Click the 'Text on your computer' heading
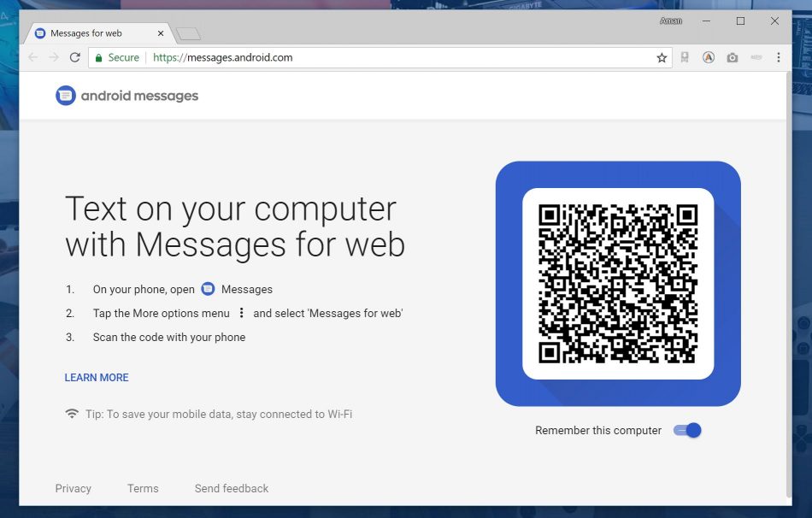Screen dimensions: 812x518 [x=234, y=227]
